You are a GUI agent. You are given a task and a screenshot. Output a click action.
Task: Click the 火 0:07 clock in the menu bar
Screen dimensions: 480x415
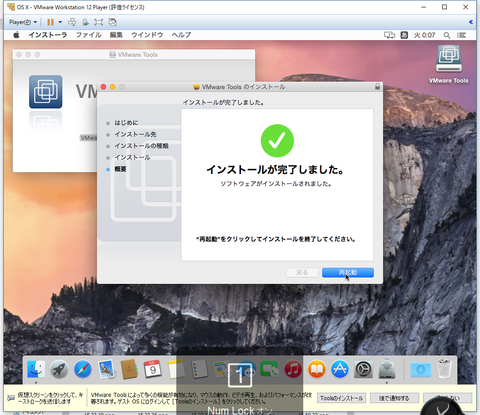424,35
